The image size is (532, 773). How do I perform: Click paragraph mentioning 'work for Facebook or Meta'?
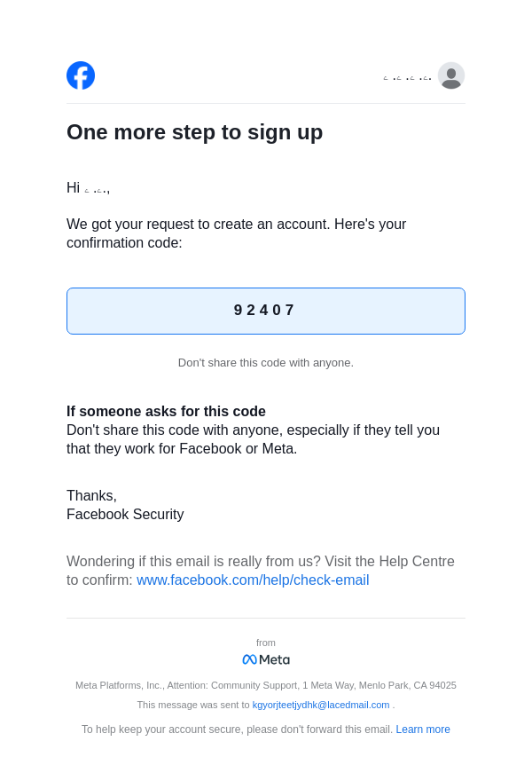point(253,439)
